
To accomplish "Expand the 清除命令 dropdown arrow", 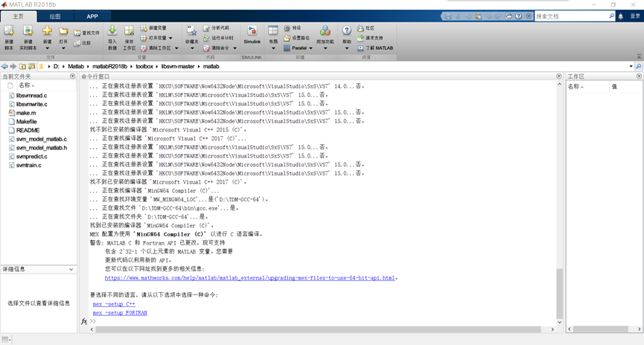I will [x=235, y=48].
